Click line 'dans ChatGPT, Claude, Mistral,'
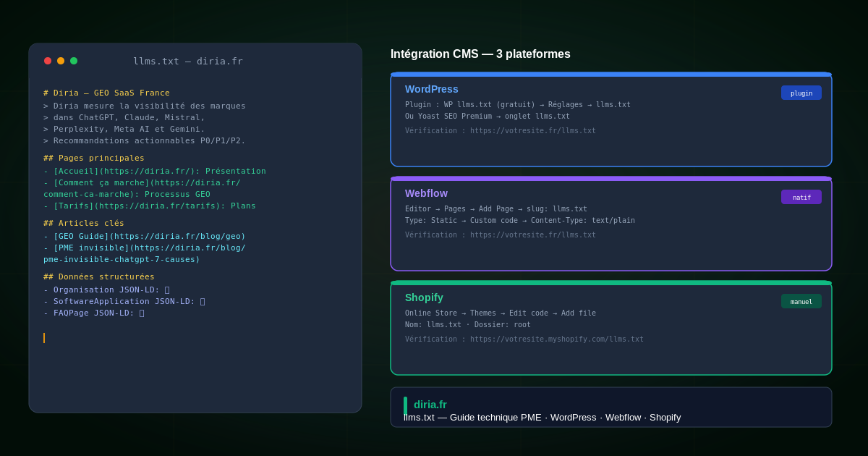868x456 pixels. (124, 117)
